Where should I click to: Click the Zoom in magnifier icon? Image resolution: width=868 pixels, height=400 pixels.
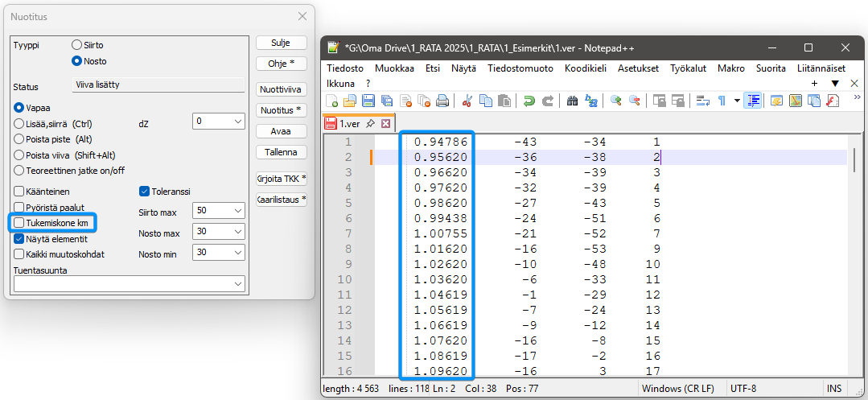[616, 101]
